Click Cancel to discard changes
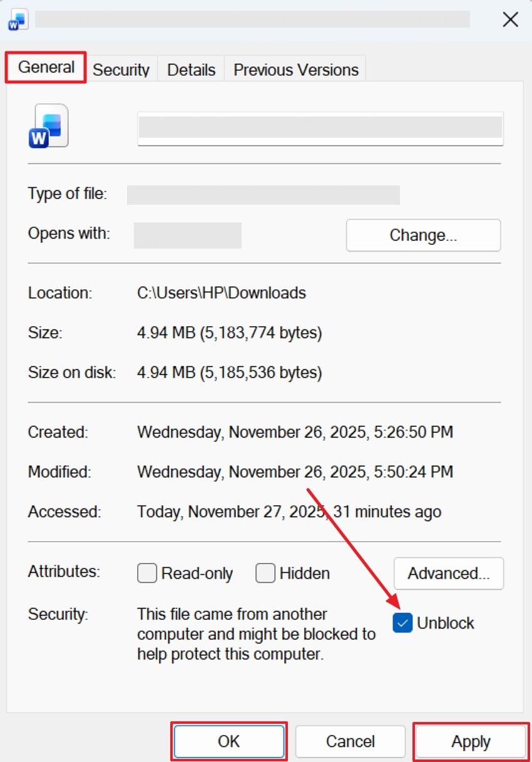 (x=350, y=741)
